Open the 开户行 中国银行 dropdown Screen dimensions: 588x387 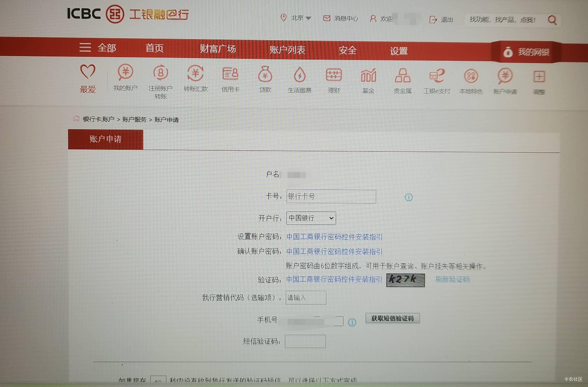(311, 218)
